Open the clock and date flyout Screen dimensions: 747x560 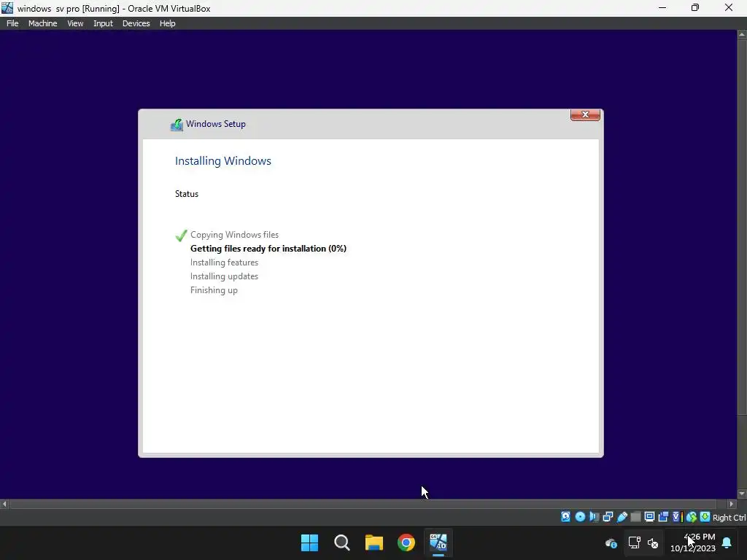[x=693, y=542]
